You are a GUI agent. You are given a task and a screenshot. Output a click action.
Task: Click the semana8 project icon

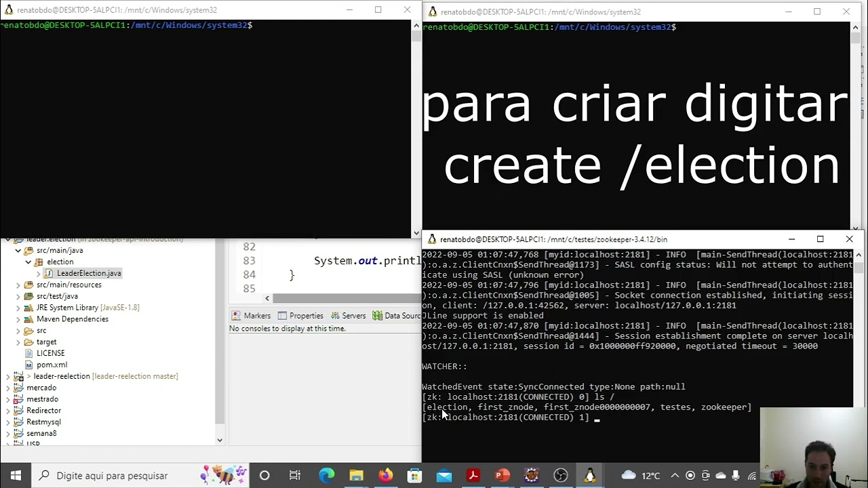point(19,434)
